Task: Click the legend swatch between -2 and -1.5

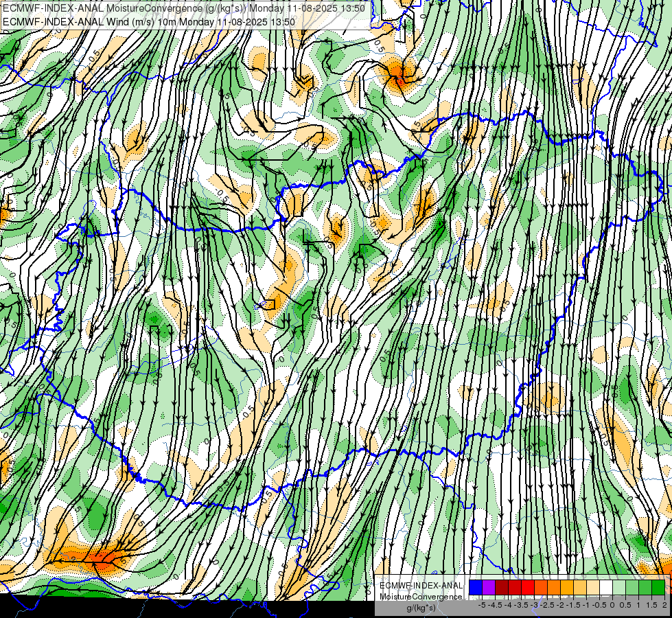Action: pyautogui.click(x=567, y=587)
